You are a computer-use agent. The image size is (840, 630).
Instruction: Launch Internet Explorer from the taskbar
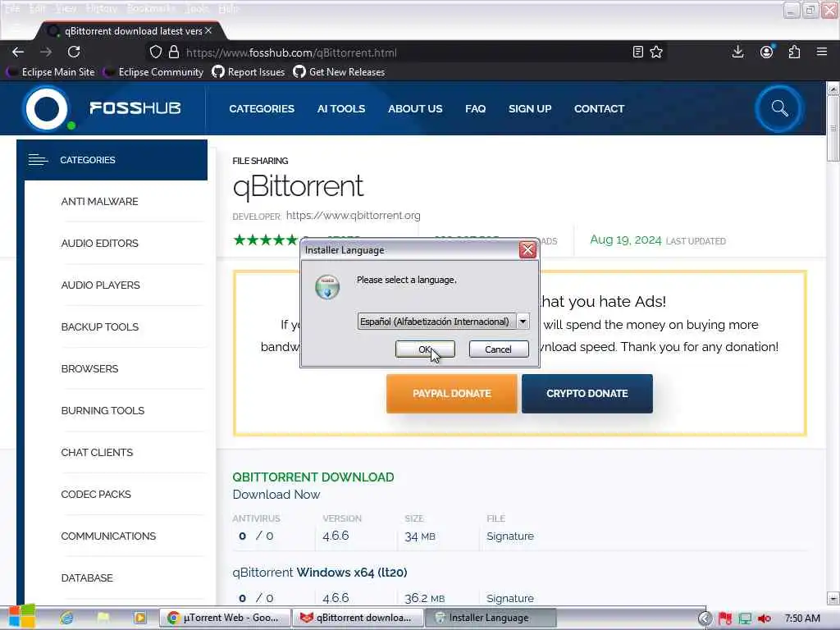click(66, 618)
